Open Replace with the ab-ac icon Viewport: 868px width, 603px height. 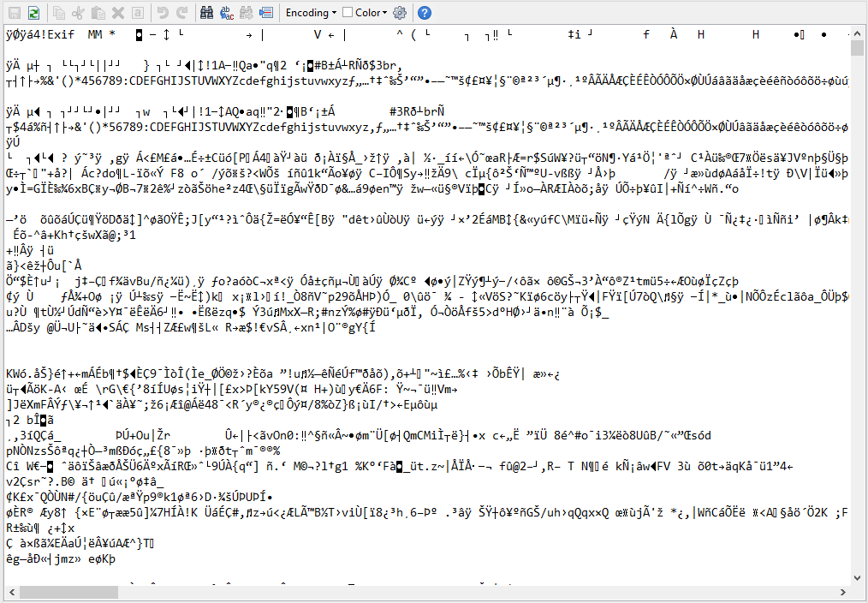tap(227, 13)
